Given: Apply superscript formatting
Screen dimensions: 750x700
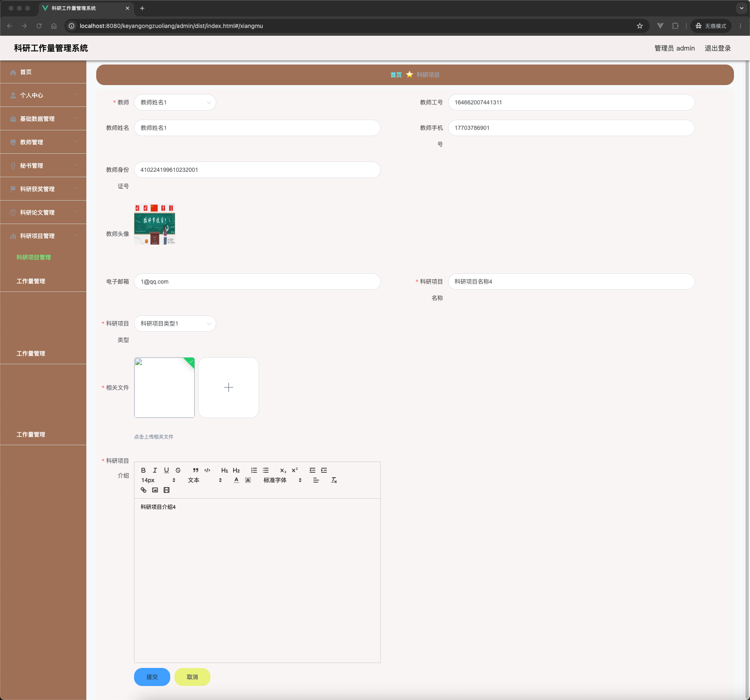Looking at the screenshot, I should (295, 470).
